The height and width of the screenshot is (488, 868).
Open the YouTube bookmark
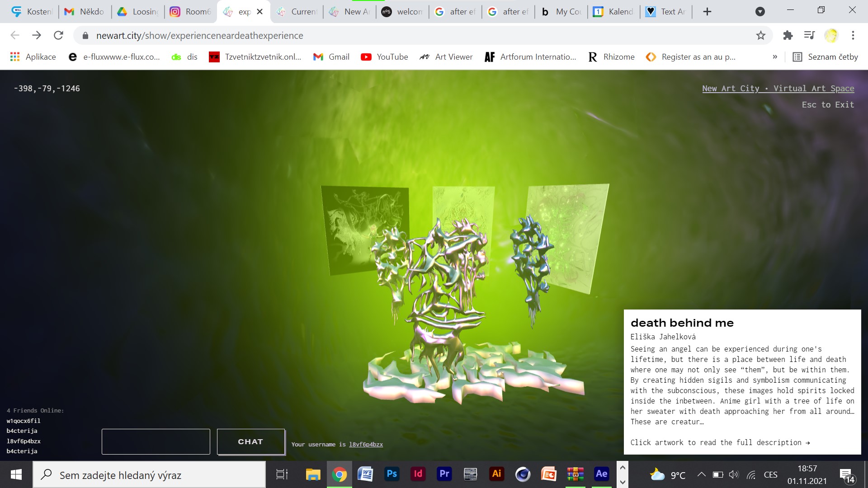pos(384,57)
